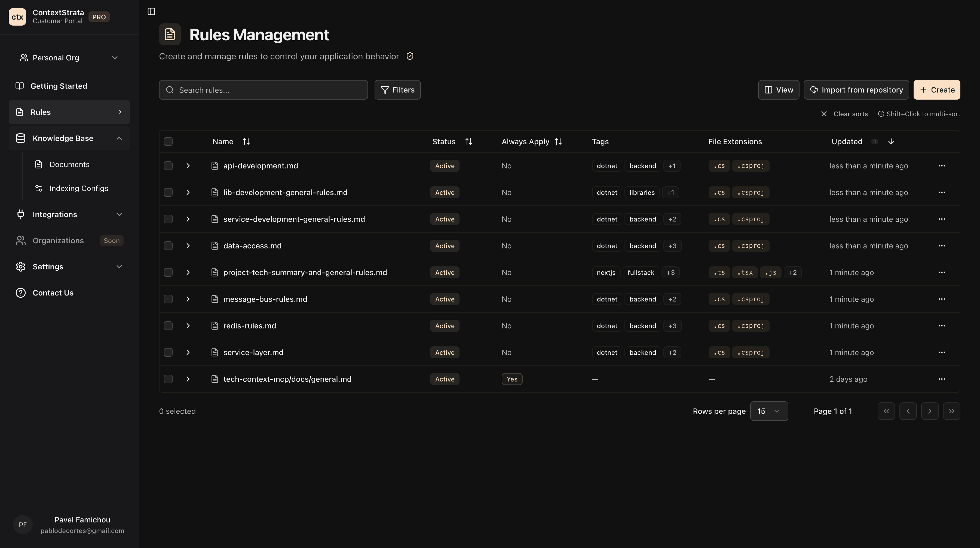This screenshot has width=980, height=548.
Task: Open Contact Us in sidebar
Action: point(69,293)
